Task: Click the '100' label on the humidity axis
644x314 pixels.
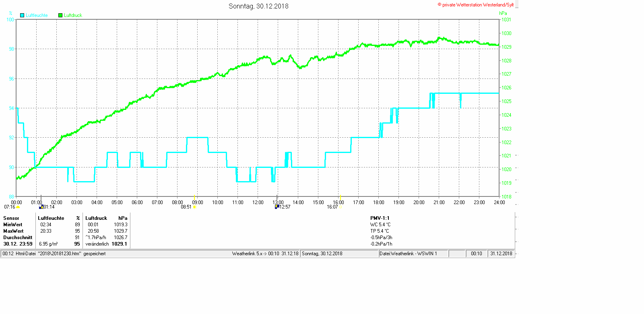Action: point(10,19)
